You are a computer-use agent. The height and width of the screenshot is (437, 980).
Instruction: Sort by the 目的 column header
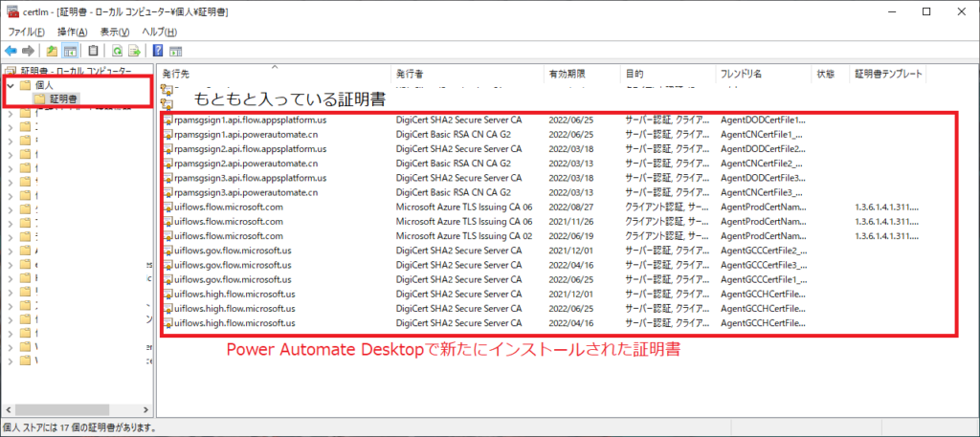667,74
